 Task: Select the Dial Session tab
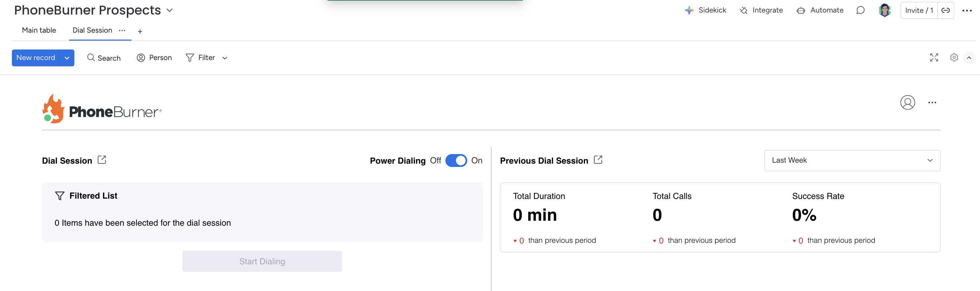(x=93, y=30)
